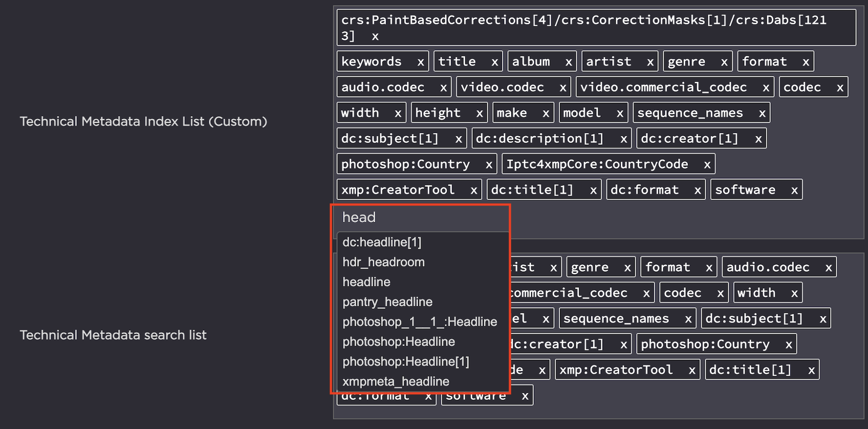Screen dimensions: 868x429
Task: Remove the video.commercial_codec tag in the top list
Action: pos(766,88)
